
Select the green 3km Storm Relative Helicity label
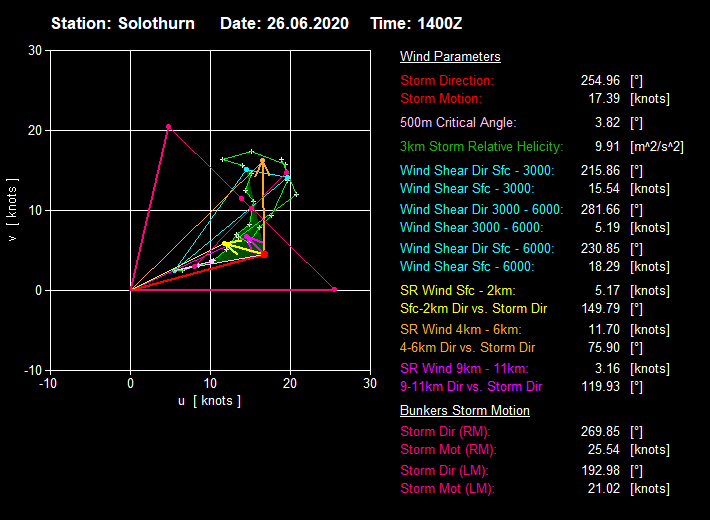[481, 147]
